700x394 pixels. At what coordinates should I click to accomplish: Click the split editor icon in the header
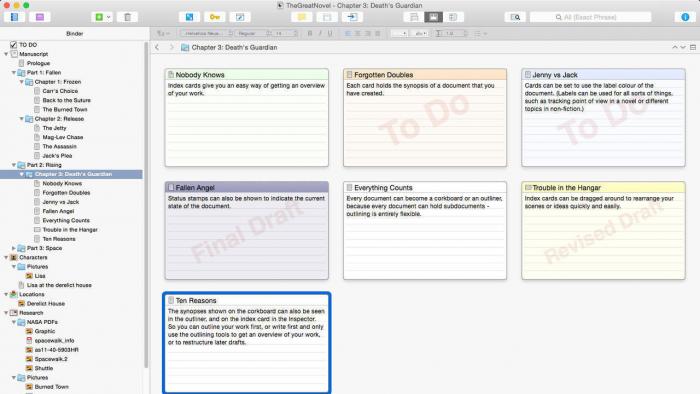click(693, 47)
